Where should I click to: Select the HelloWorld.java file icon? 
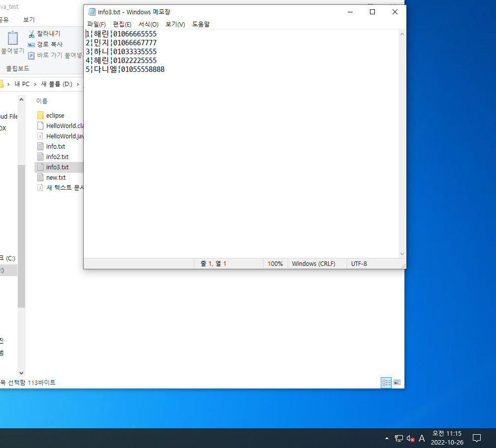point(40,136)
